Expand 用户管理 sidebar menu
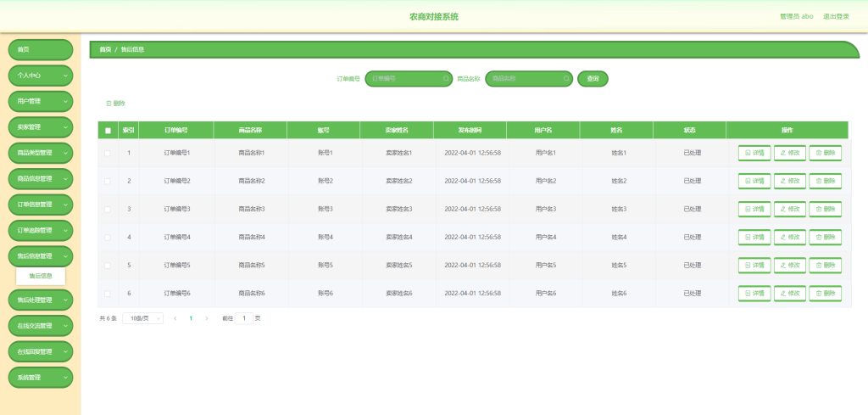 click(x=41, y=101)
